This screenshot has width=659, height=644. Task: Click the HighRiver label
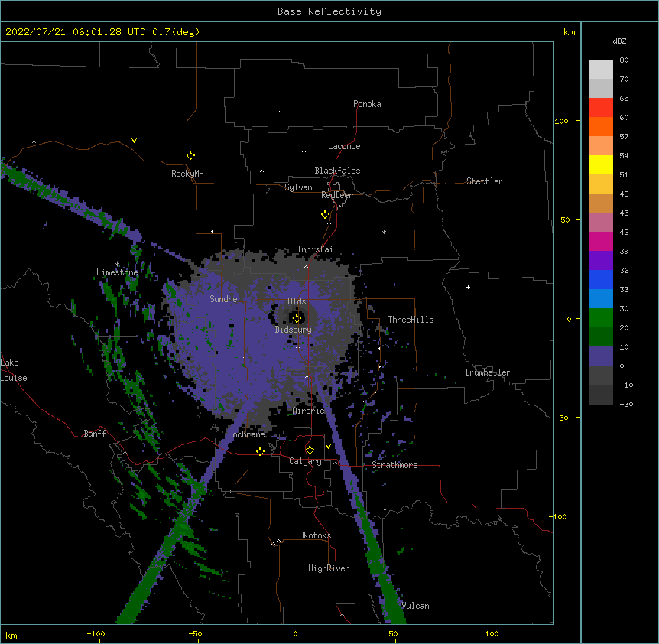[329, 568]
